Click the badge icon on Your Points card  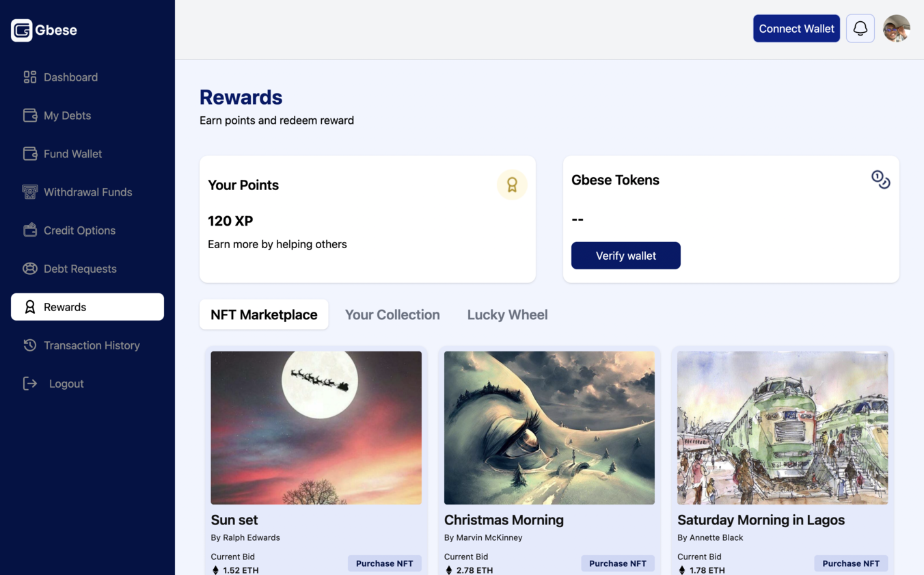512,185
